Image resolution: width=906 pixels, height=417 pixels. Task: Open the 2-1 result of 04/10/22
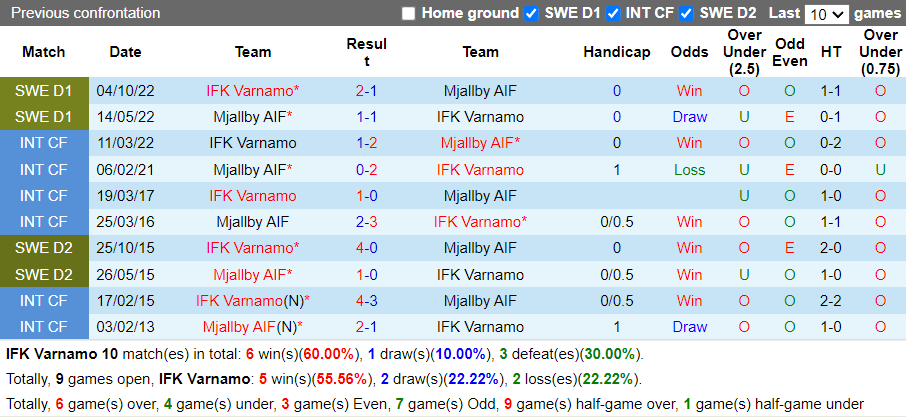click(366, 90)
